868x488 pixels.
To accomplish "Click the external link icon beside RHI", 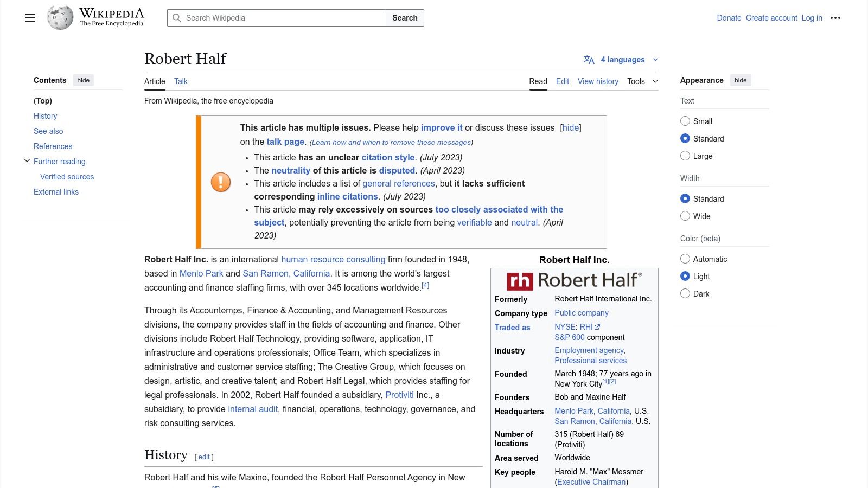I will pos(598,327).
